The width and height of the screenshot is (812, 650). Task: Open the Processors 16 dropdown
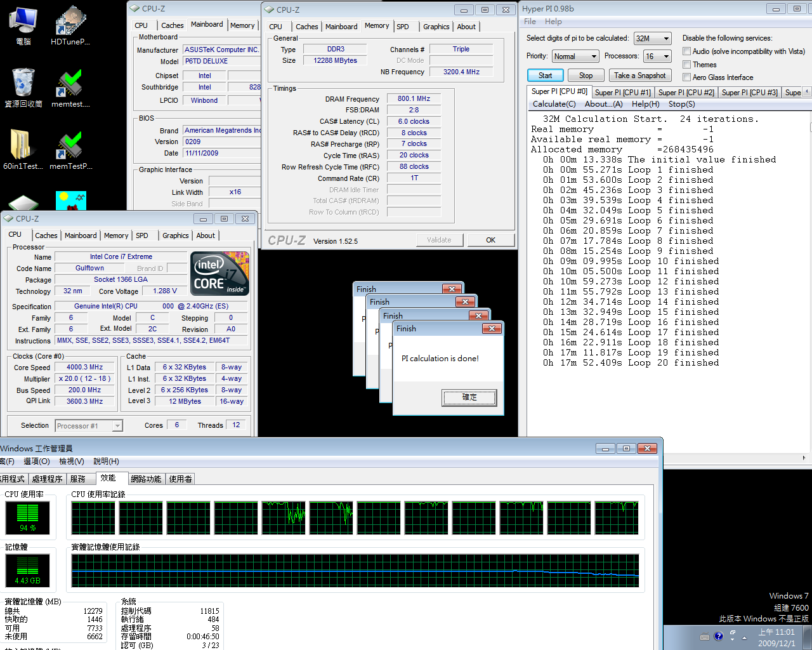click(x=657, y=56)
